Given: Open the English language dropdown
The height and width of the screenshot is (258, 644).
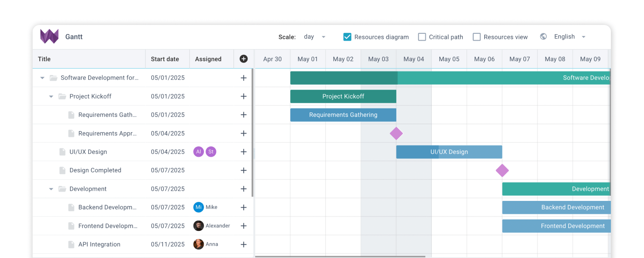Looking at the screenshot, I should pyautogui.click(x=570, y=37).
